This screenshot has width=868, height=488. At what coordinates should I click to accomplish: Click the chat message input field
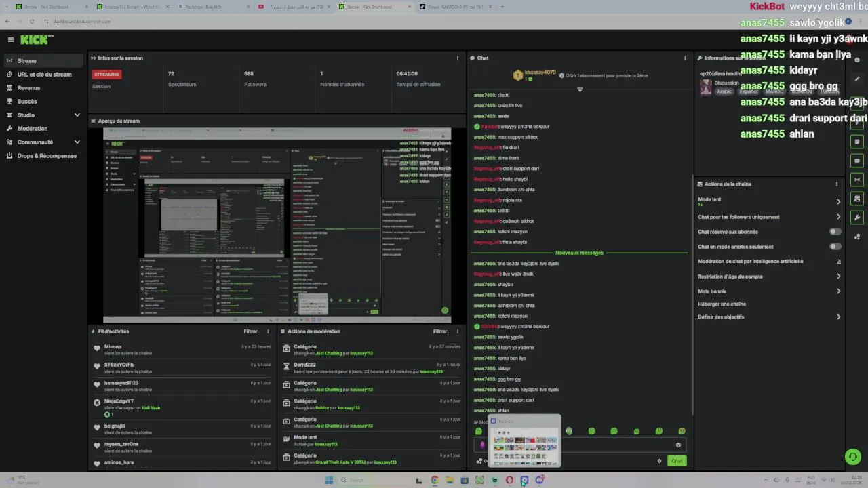point(581,445)
